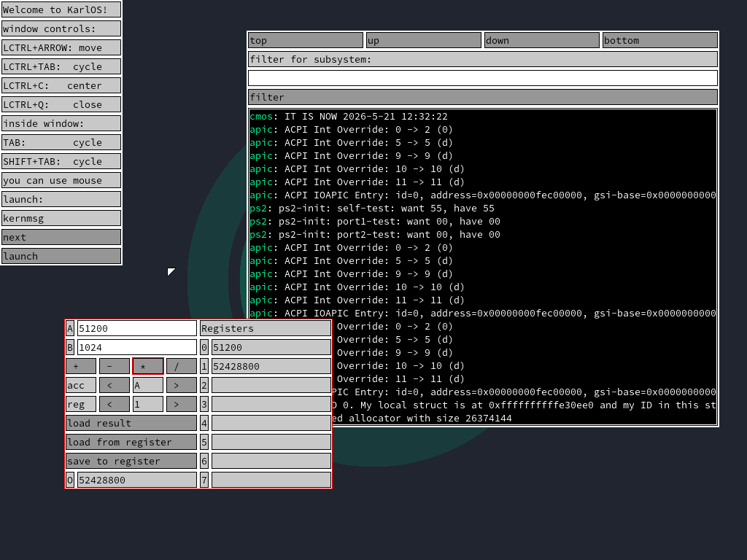
Task: Click the divide operator button
Action: coord(182,366)
